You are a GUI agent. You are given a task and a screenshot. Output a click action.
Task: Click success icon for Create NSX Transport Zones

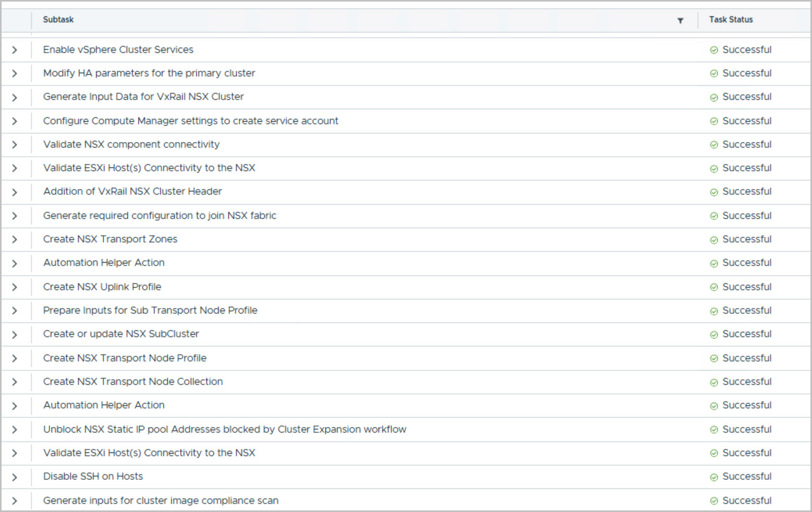point(714,240)
